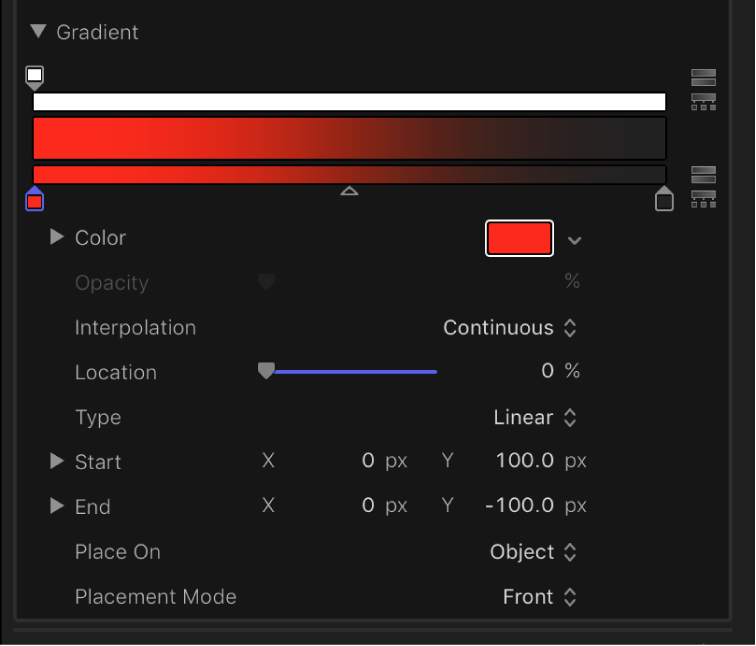Select the gray color tag at the gradient end

click(x=663, y=200)
